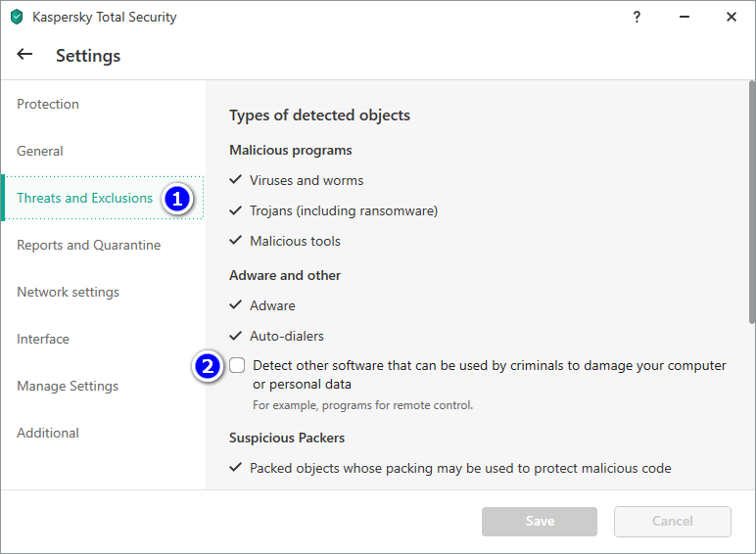756x554 pixels.
Task: Go to Reports and Quarantine section
Action: [x=89, y=245]
